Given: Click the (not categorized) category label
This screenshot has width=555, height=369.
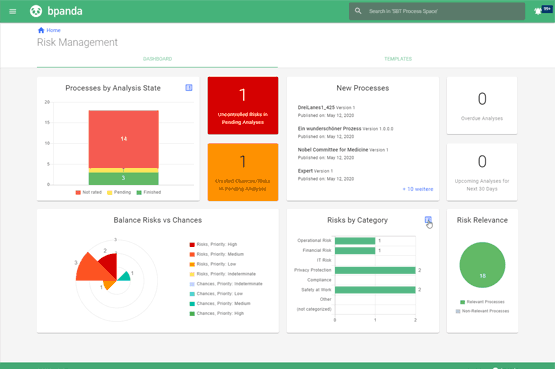Looking at the screenshot, I should (x=314, y=309).
